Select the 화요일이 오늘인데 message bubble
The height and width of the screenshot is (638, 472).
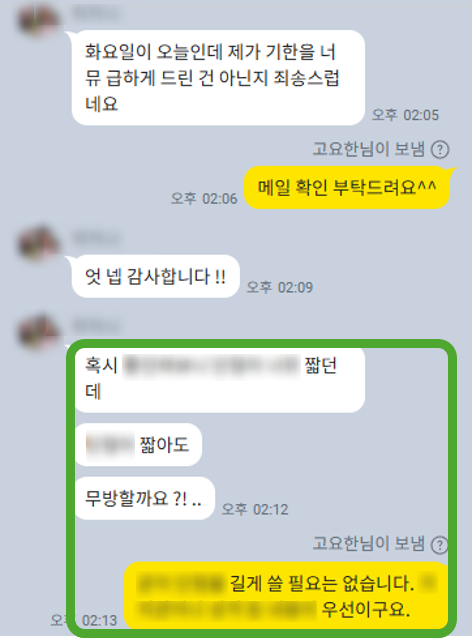point(218,78)
